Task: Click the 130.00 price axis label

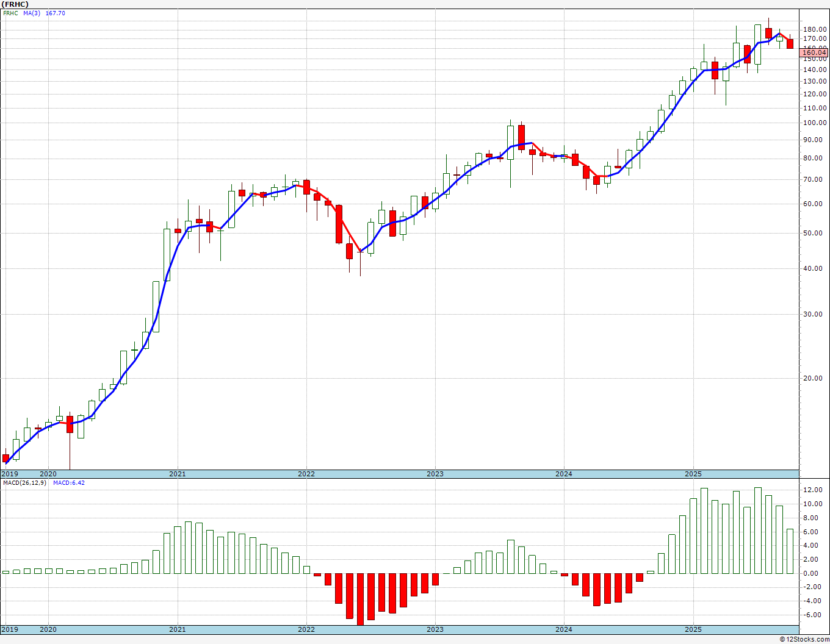Action: point(815,81)
